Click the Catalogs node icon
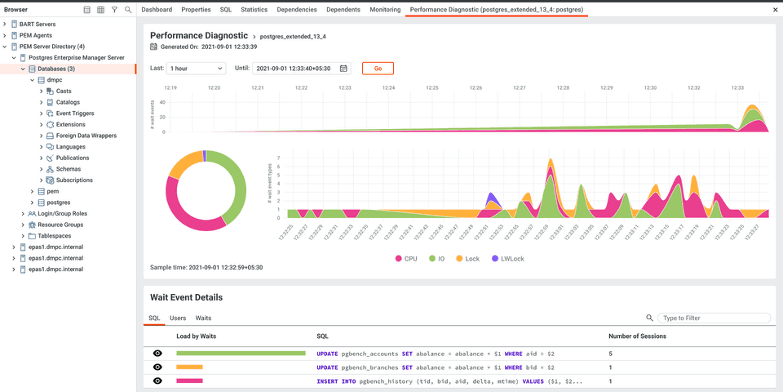Viewport: 784px width, 392px height. (50, 102)
